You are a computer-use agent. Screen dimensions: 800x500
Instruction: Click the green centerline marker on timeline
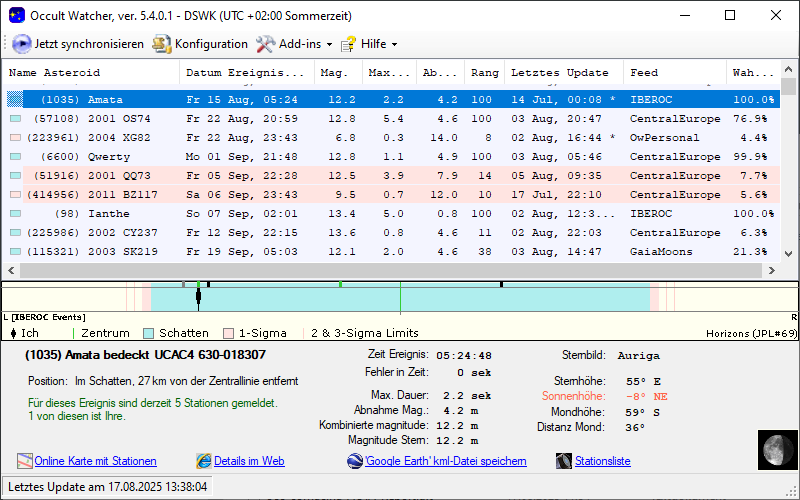400,297
